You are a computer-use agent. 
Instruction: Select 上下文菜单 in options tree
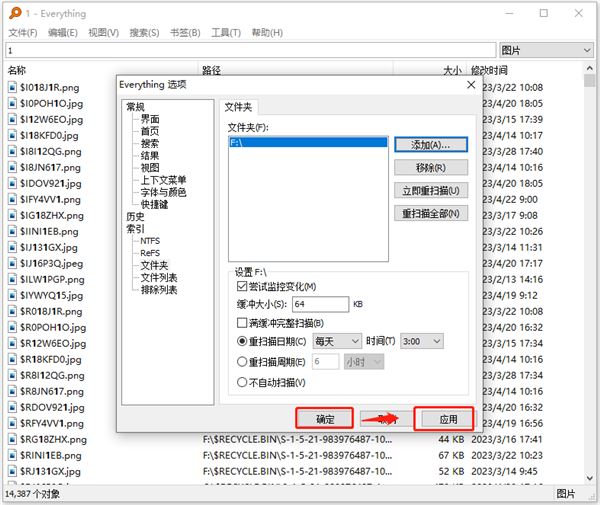tap(163, 180)
